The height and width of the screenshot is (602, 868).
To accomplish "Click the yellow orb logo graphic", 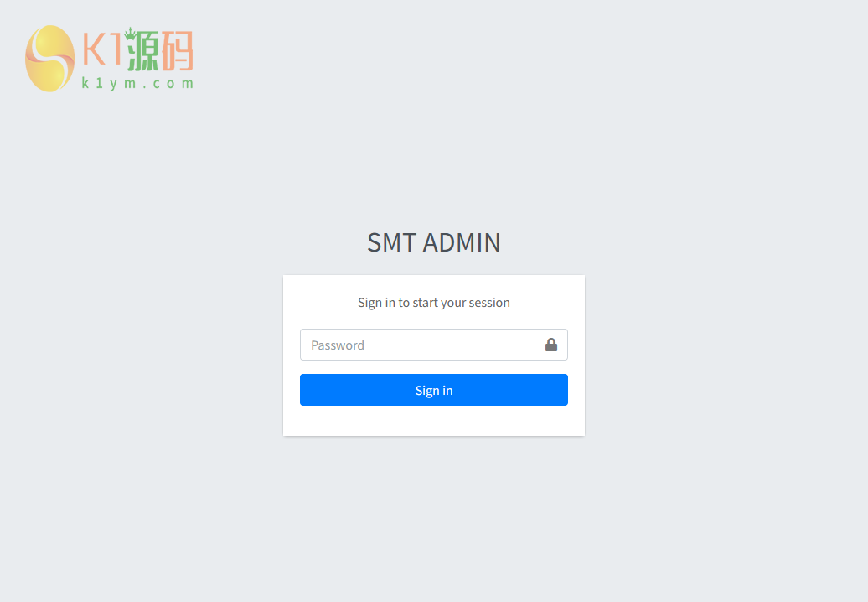I will click(x=49, y=58).
